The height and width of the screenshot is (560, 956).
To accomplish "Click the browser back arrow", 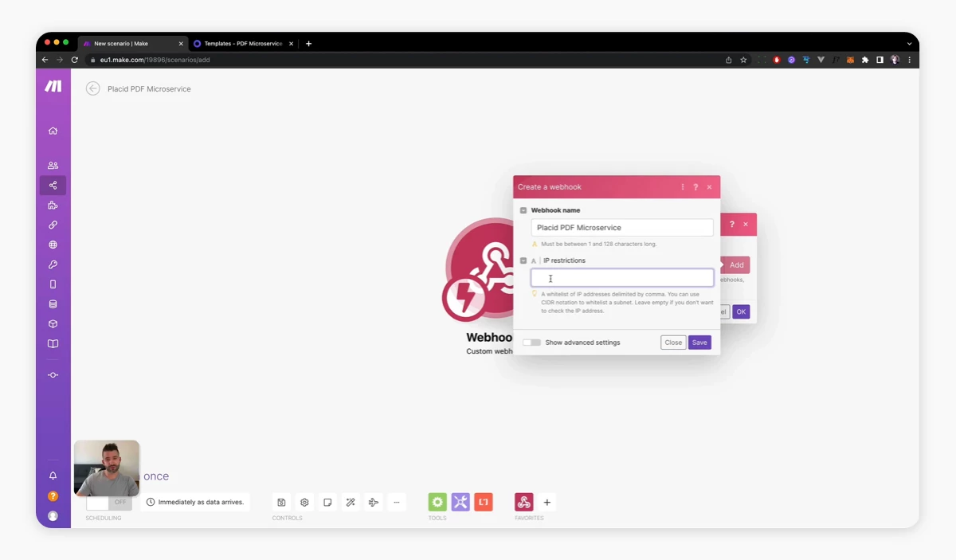I will pyautogui.click(x=46, y=60).
